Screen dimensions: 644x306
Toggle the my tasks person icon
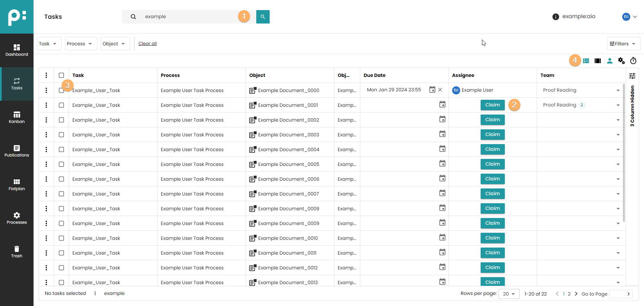tap(610, 61)
